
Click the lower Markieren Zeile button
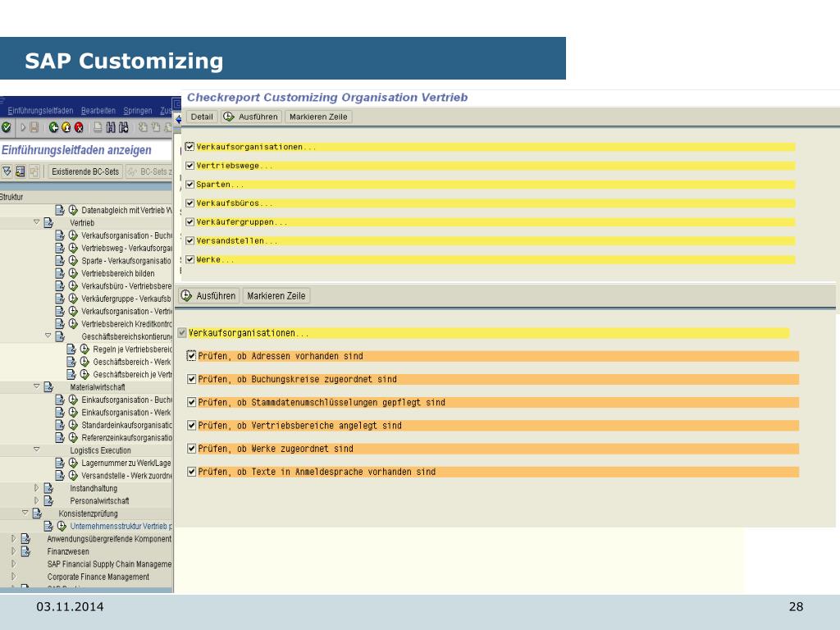276,295
